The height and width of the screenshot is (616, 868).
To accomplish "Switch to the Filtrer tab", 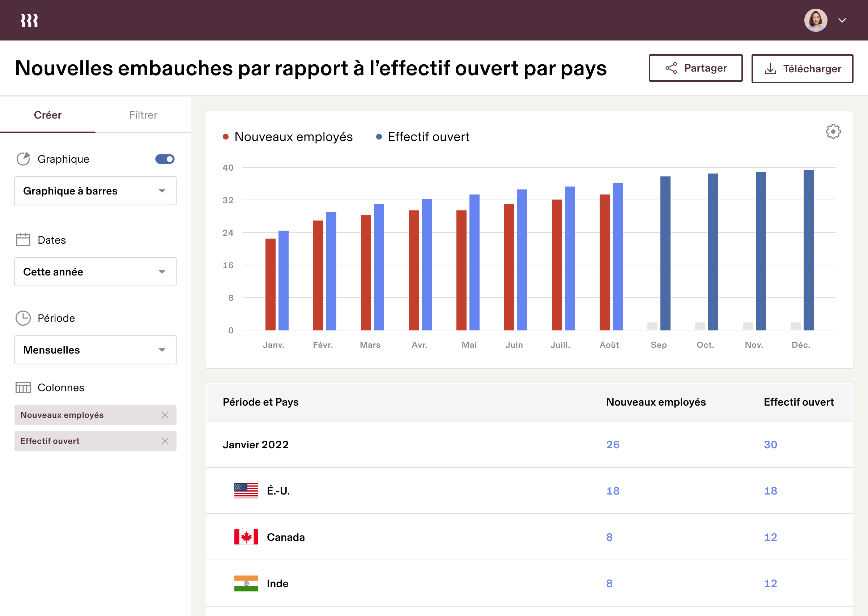I will click(143, 115).
